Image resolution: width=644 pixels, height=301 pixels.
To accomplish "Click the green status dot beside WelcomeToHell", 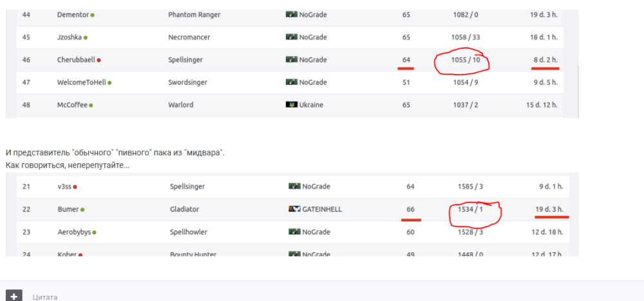I will 110,82.
